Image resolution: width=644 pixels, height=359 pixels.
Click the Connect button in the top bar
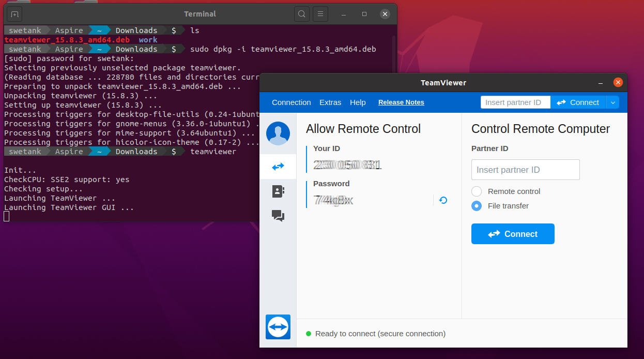tap(578, 102)
